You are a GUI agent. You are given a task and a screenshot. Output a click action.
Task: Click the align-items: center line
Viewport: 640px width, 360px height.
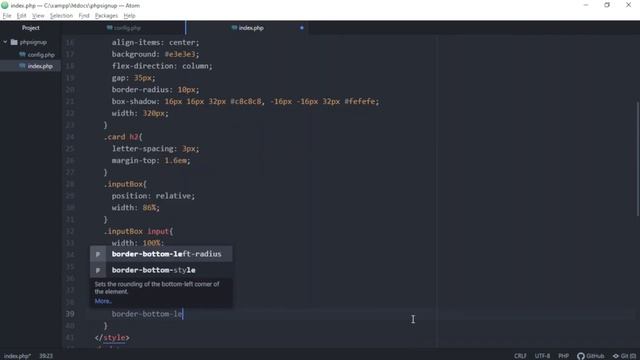(x=156, y=42)
